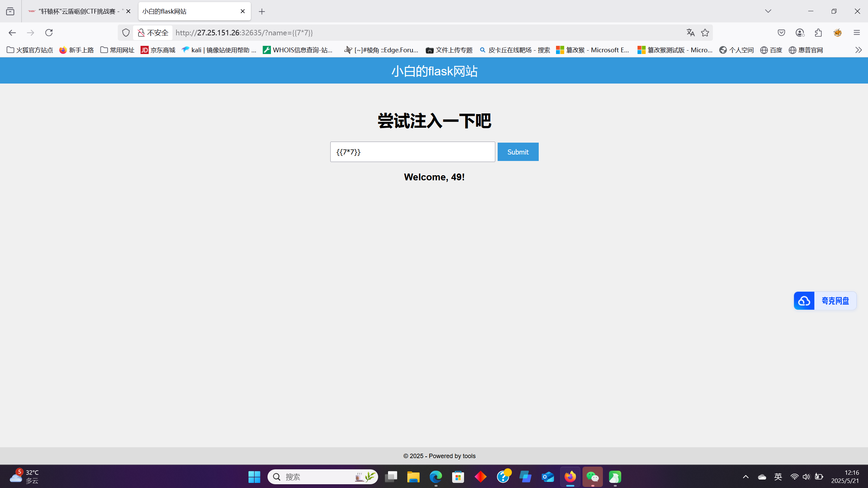The width and height of the screenshot is (868, 488).
Task: Open WeChat from the taskbar
Action: [593, 477]
